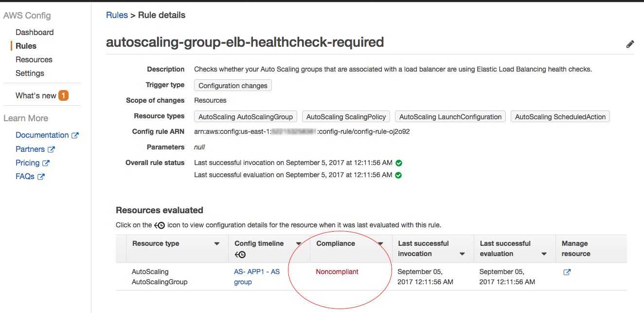644x313 pixels.
Task: Click the Configuration changes trigger tag
Action: [233, 86]
